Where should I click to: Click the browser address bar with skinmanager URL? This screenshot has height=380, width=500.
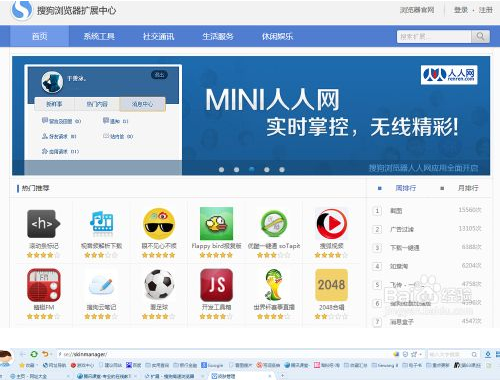click(x=223, y=354)
